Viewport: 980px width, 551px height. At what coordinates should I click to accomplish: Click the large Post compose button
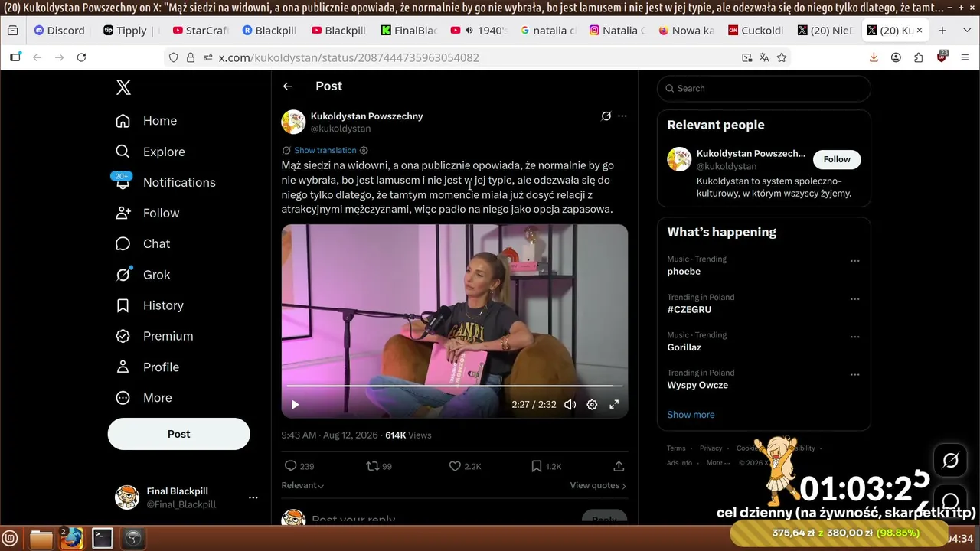point(178,434)
